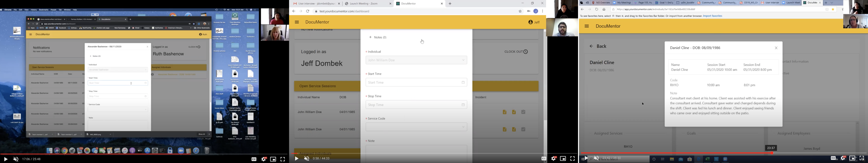Unmute the middle video player
Screen dimensions: 868x163
(307, 159)
